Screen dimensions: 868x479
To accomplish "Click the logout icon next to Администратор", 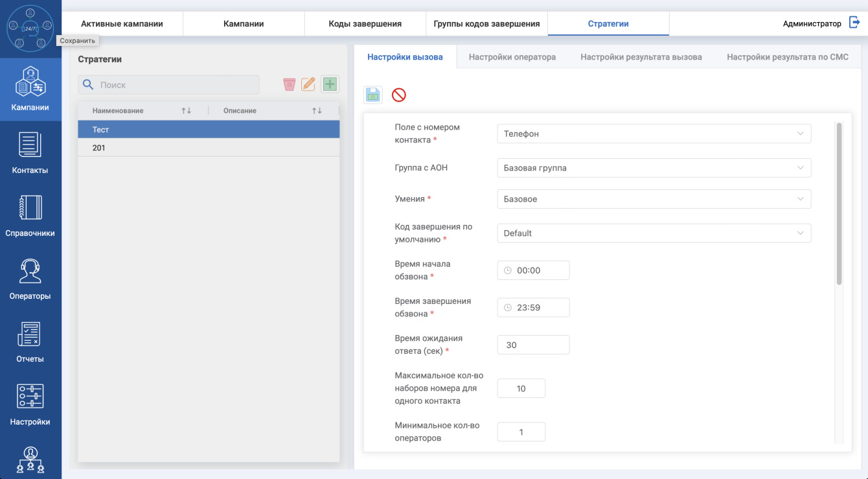I will pos(854,23).
